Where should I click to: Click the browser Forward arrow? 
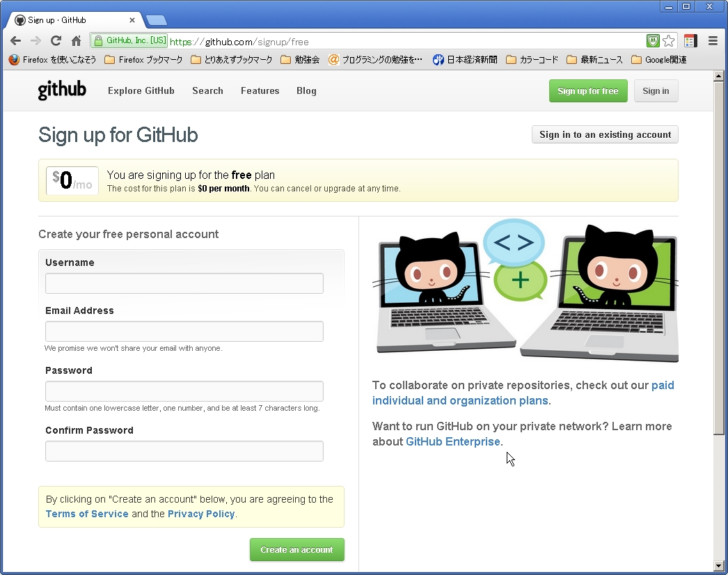click(35, 41)
